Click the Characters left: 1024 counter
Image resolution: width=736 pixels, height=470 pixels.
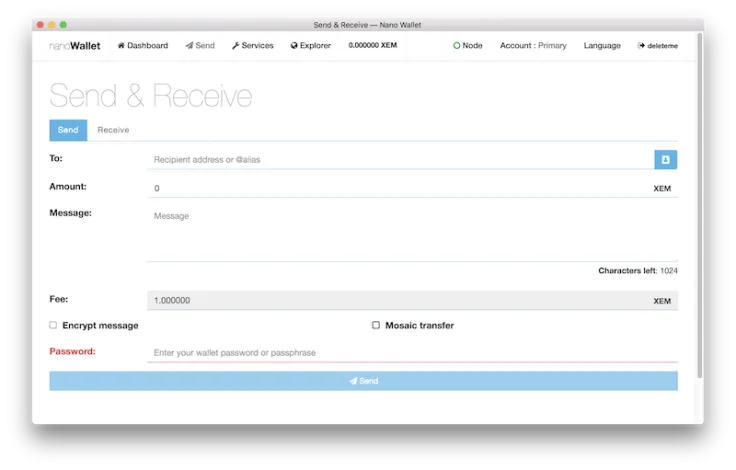(x=637, y=270)
